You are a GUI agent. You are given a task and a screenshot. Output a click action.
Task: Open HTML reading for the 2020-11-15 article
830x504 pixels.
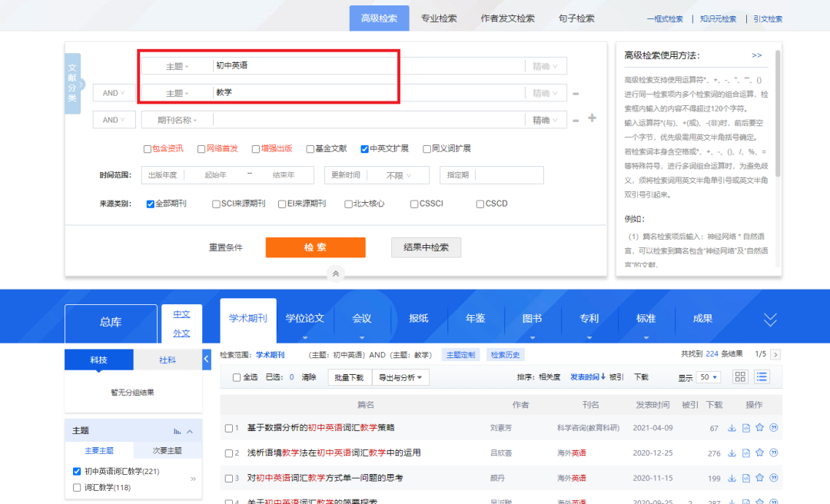pyautogui.click(x=745, y=478)
